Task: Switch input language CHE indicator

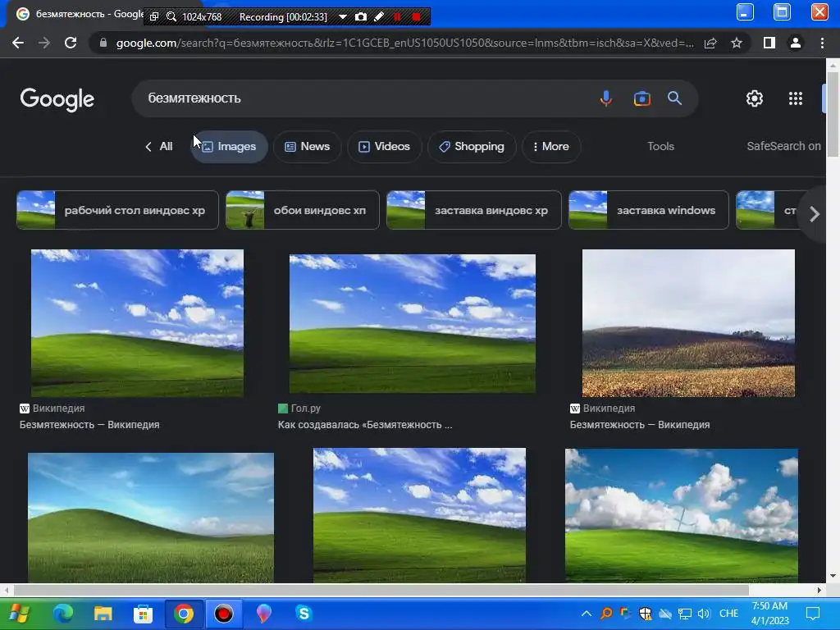Action: click(x=728, y=614)
